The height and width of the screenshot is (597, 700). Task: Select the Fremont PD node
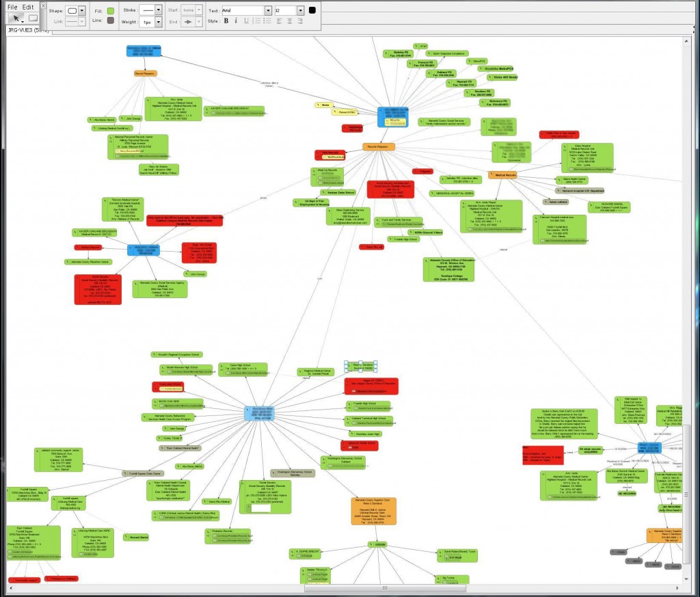tap(423, 64)
